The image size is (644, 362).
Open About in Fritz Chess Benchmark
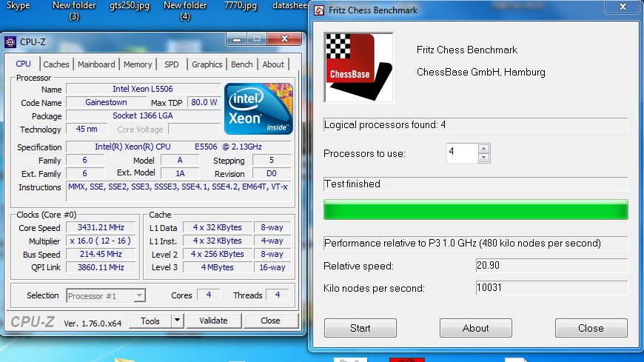point(475,328)
